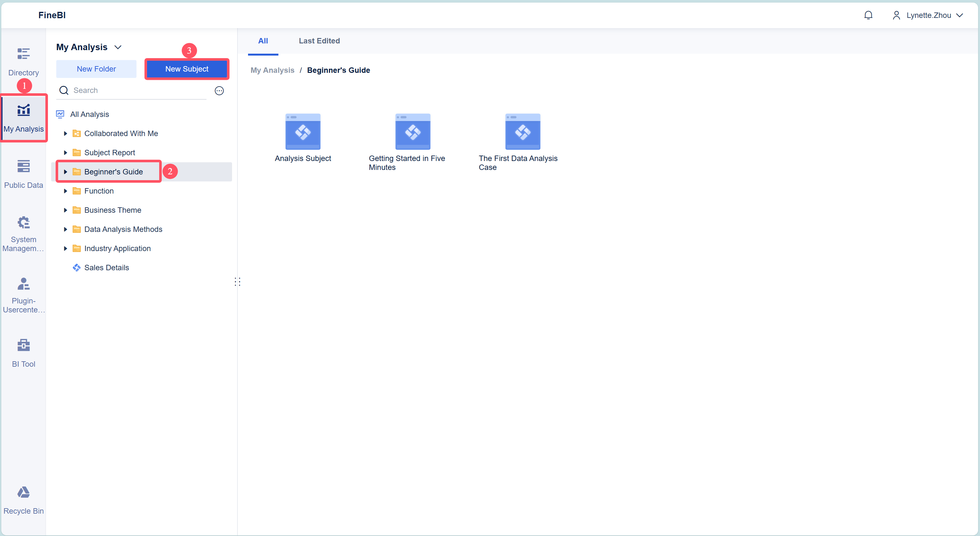The image size is (980, 536).
Task: Click the New Subject button
Action: pyautogui.click(x=186, y=69)
